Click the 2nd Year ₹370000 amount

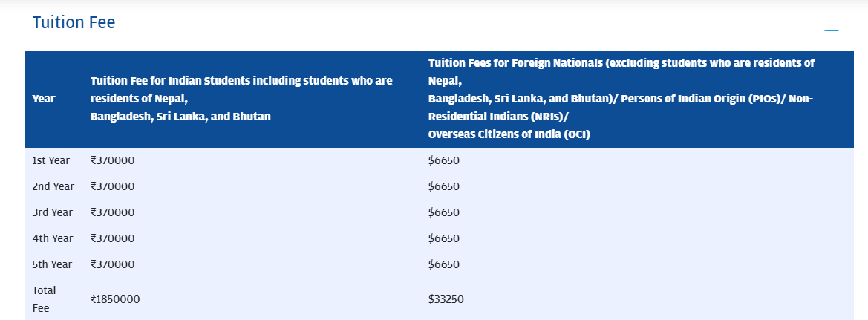click(x=113, y=186)
